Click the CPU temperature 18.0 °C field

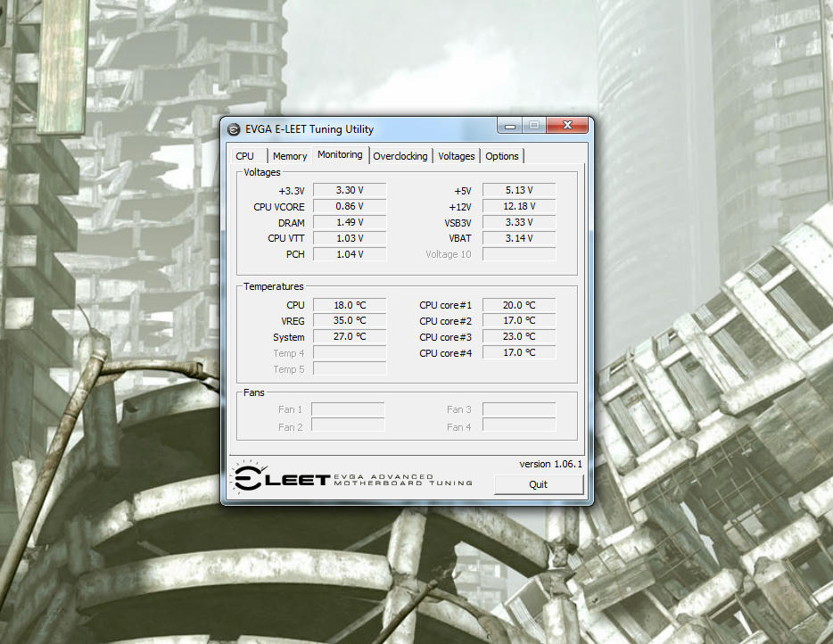pyautogui.click(x=350, y=305)
